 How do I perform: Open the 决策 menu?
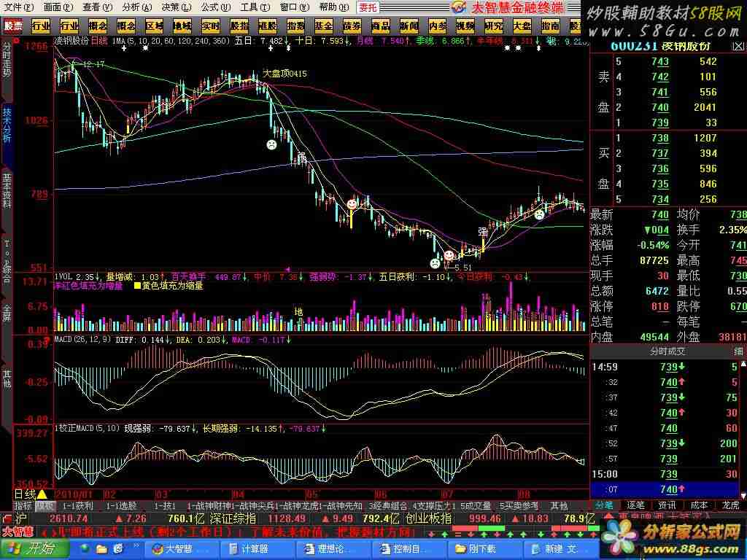pyautogui.click(x=177, y=7)
